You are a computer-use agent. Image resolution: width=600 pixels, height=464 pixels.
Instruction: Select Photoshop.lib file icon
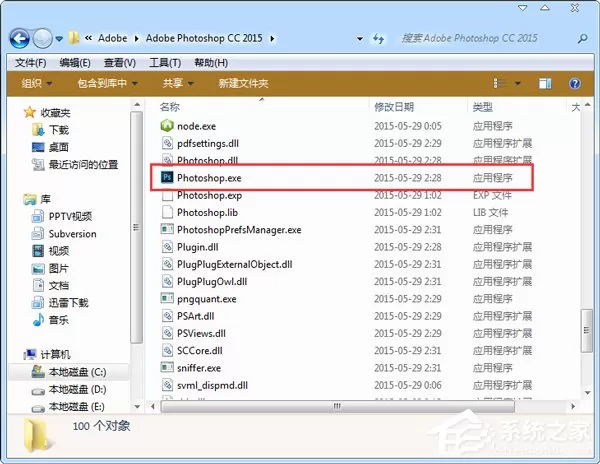pyautogui.click(x=167, y=212)
